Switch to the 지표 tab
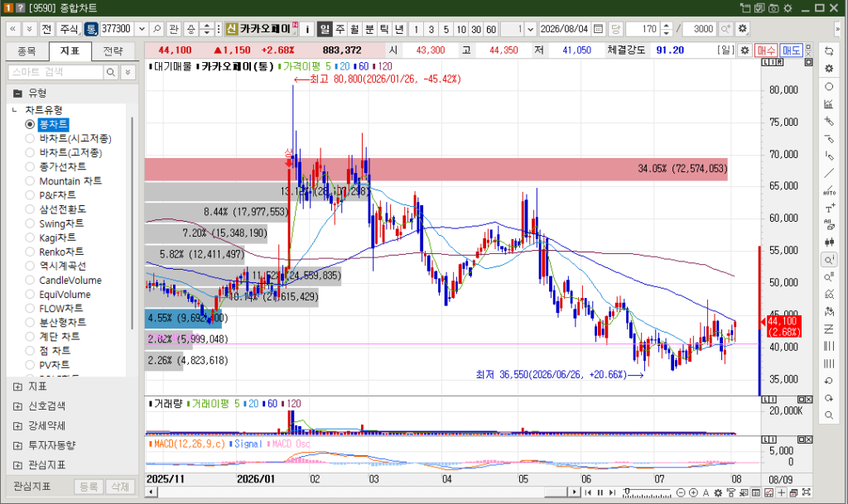This screenshot has width=848, height=504. 70,51
